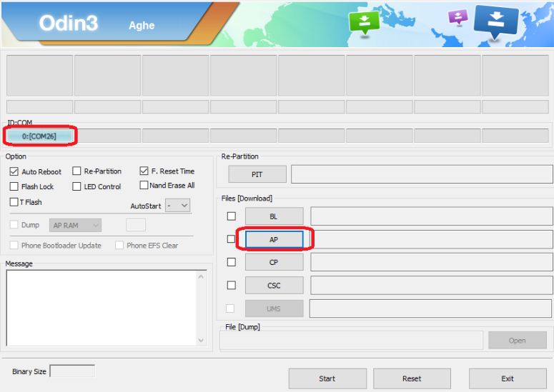Click the PIT file path field

pyautogui.click(x=422, y=174)
